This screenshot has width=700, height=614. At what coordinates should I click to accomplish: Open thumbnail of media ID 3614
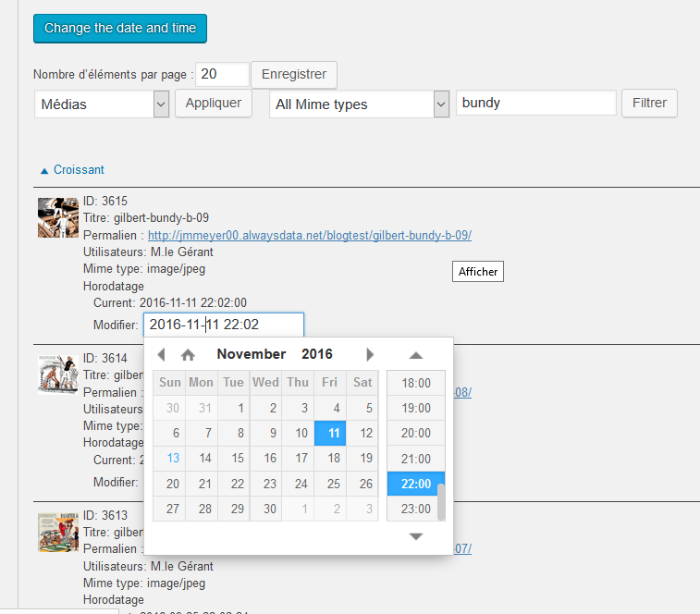[58, 375]
